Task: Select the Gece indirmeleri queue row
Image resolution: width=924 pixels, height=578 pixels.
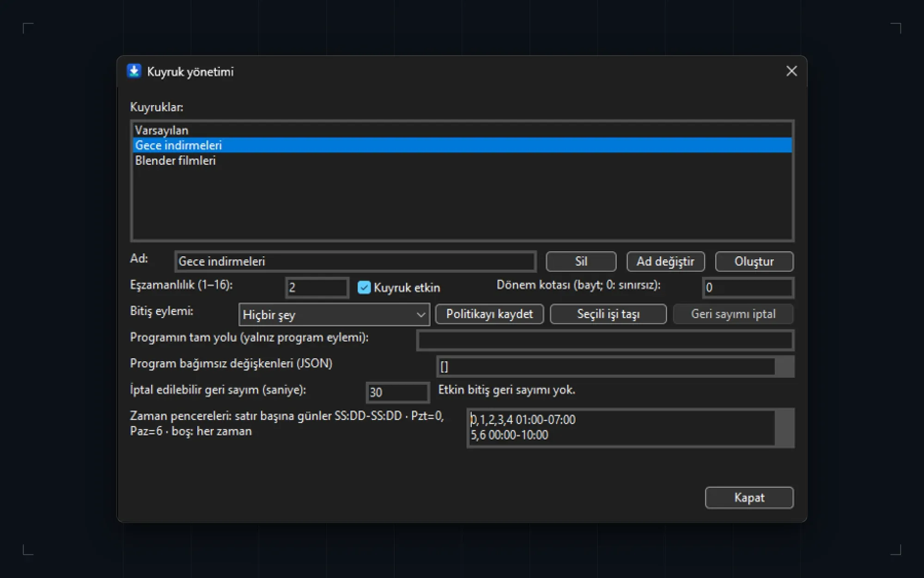Action: (462, 145)
